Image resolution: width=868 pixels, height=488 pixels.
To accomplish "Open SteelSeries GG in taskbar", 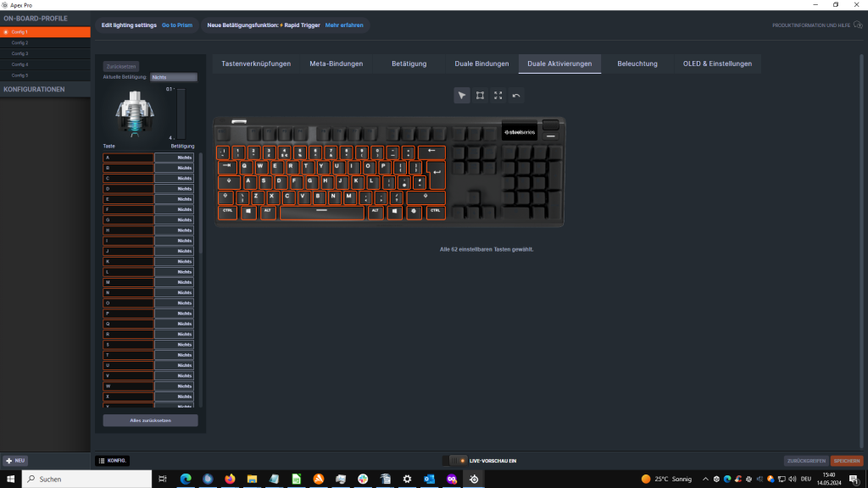I will pyautogui.click(x=474, y=480).
